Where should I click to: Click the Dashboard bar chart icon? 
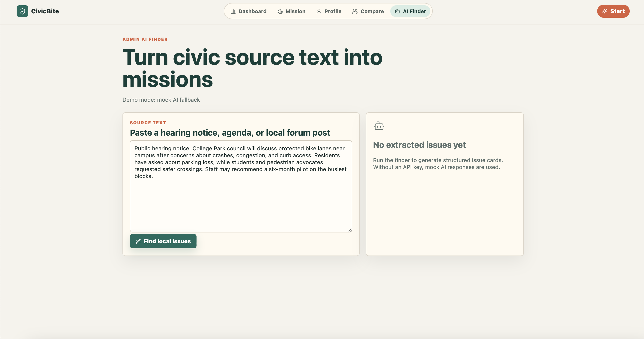[233, 11]
